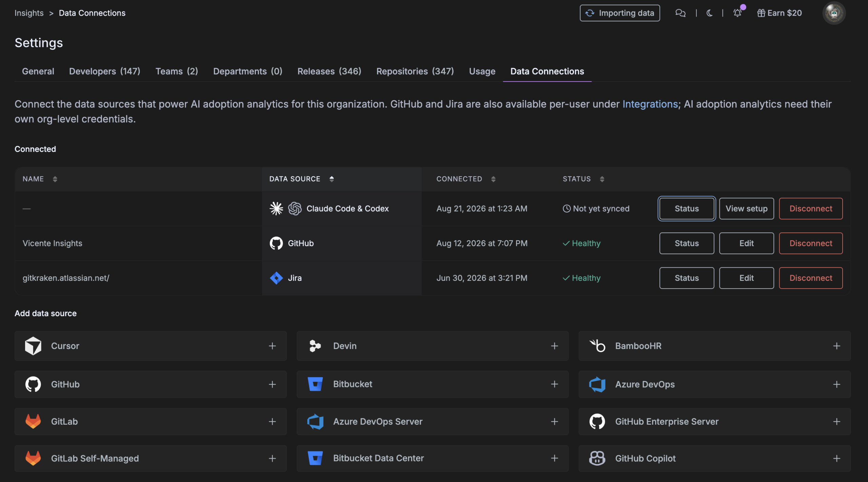Edit the Jira connection
The image size is (868, 482).
click(x=746, y=277)
